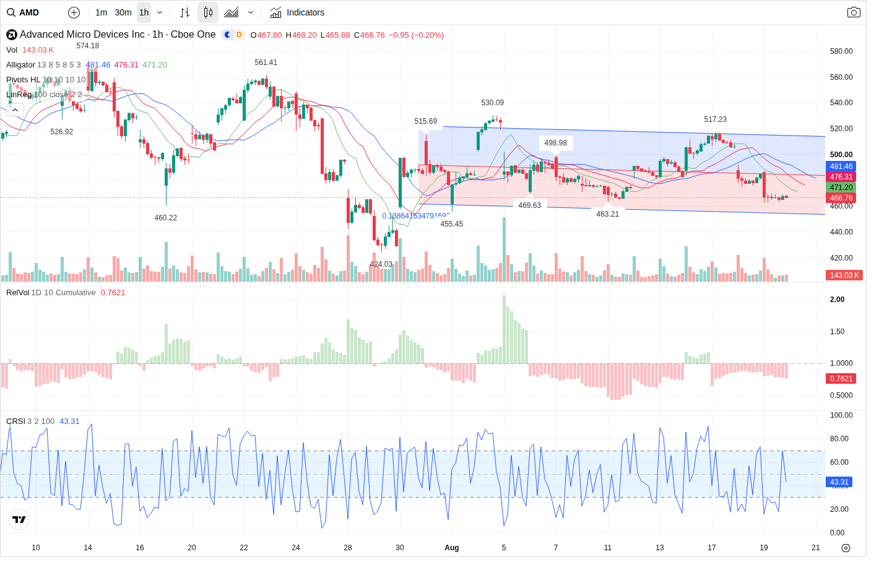
Task: Click the Aug label on time axis
Action: (x=452, y=548)
